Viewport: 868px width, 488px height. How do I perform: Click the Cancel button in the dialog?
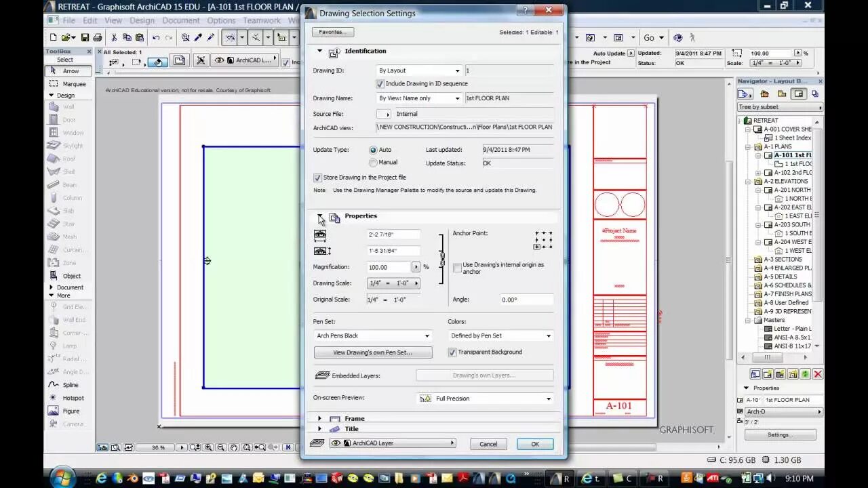[x=488, y=444]
